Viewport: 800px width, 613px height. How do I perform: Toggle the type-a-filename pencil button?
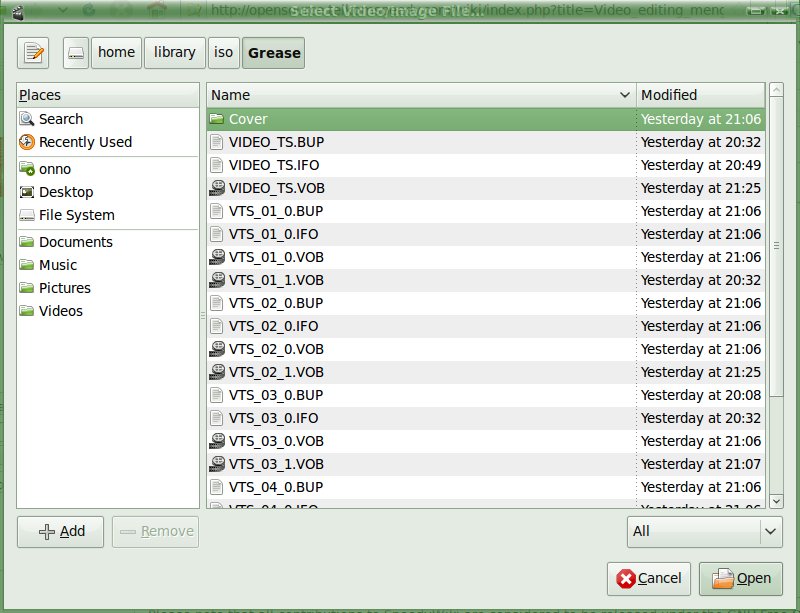tap(34, 53)
